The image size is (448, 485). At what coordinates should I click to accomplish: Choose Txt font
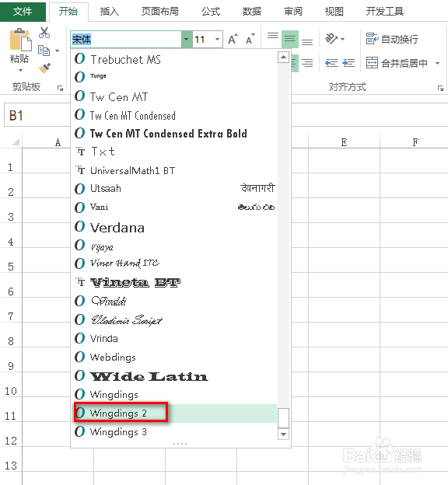[175, 152]
